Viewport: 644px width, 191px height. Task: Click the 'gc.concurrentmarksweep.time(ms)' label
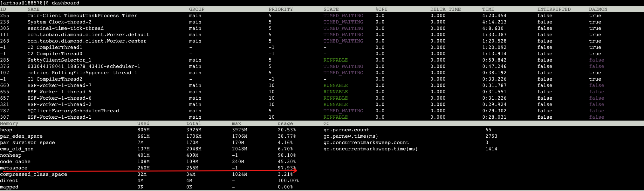(371, 149)
